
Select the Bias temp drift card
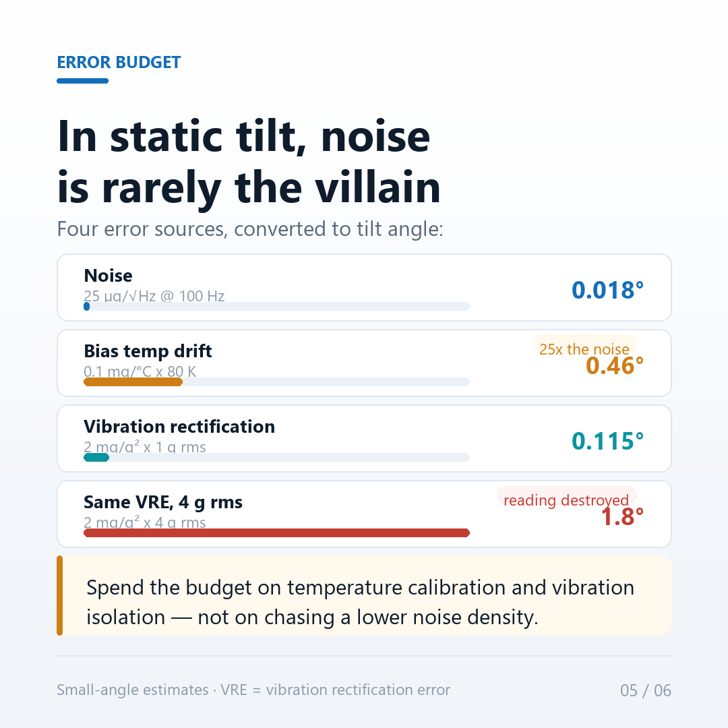(364, 363)
